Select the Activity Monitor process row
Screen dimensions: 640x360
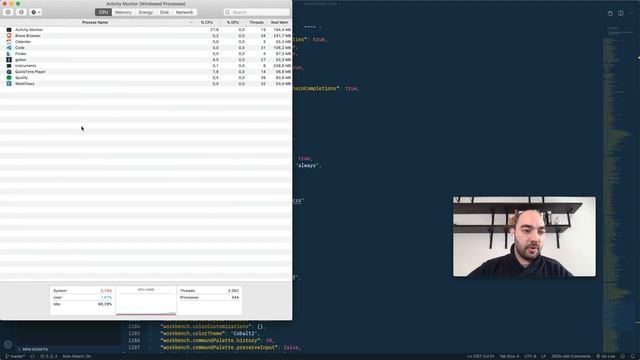146,30
